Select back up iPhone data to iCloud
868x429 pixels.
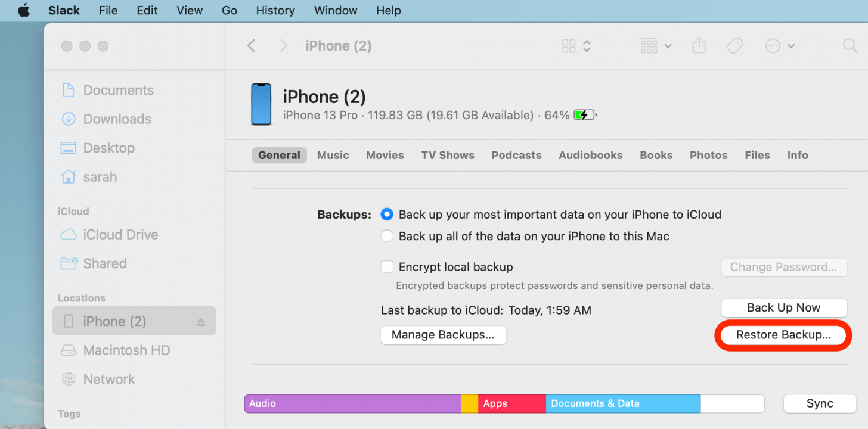(x=387, y=214)
